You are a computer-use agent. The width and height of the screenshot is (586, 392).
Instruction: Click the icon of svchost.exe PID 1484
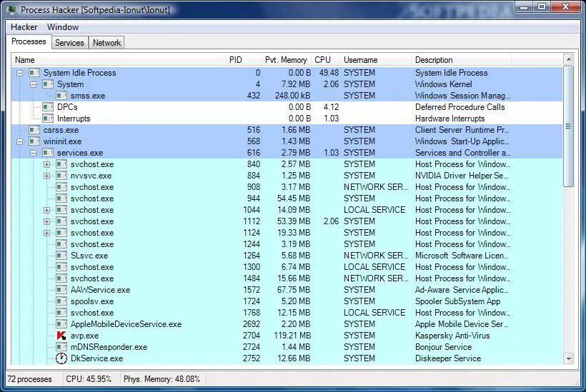pyautogui.click(x=61, y=278)
